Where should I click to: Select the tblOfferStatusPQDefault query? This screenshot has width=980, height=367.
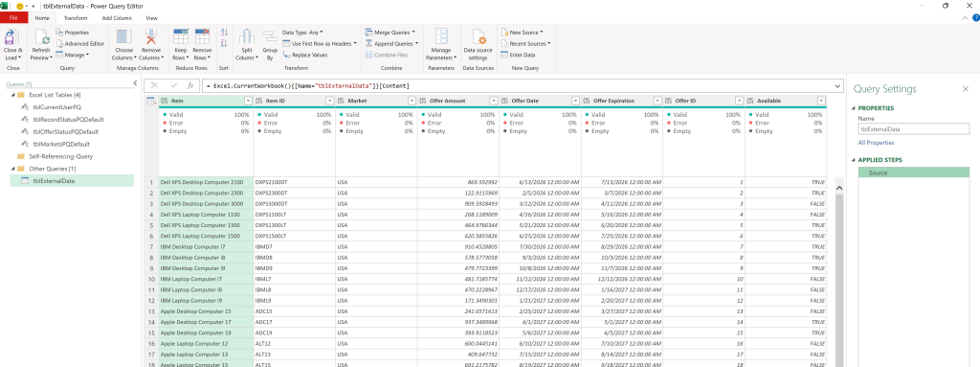point(66,131)
